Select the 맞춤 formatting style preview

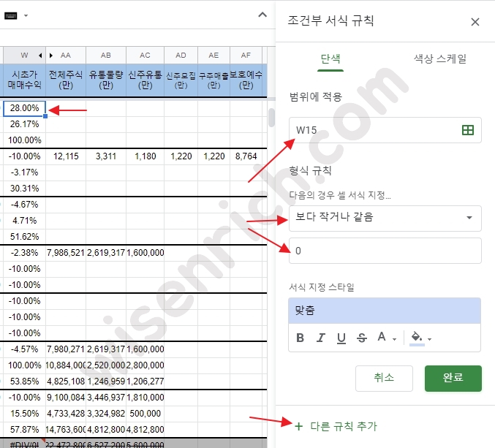tap(385, 311)
